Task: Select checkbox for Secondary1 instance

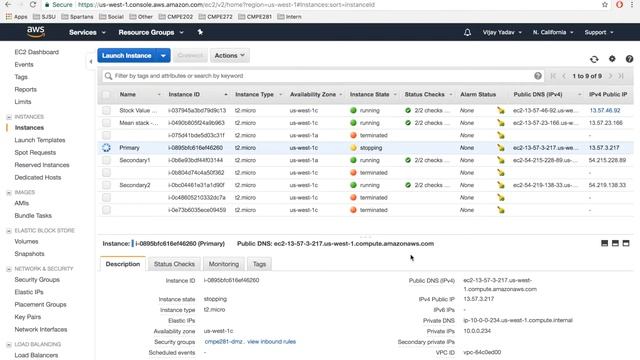Action: pos(106,160)
